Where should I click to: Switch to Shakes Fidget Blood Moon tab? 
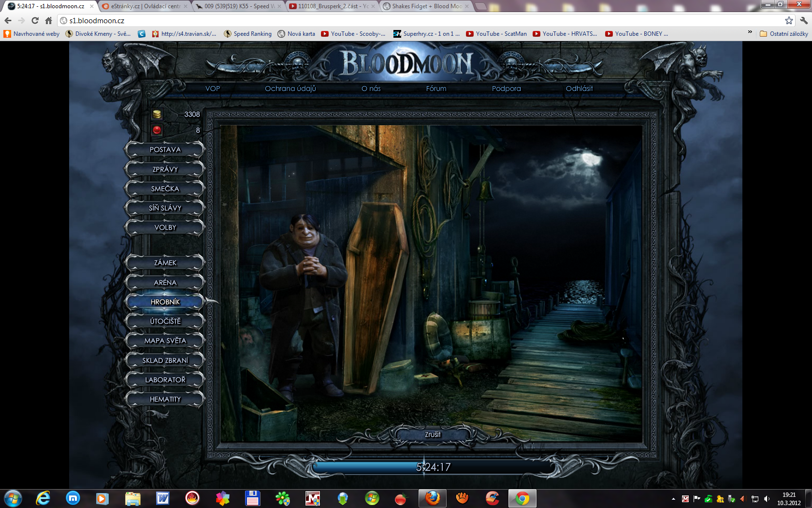tap(426, 6)
